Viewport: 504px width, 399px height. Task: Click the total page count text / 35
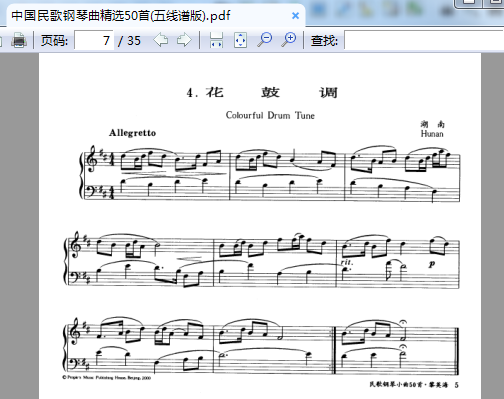(x=129, y=41)
